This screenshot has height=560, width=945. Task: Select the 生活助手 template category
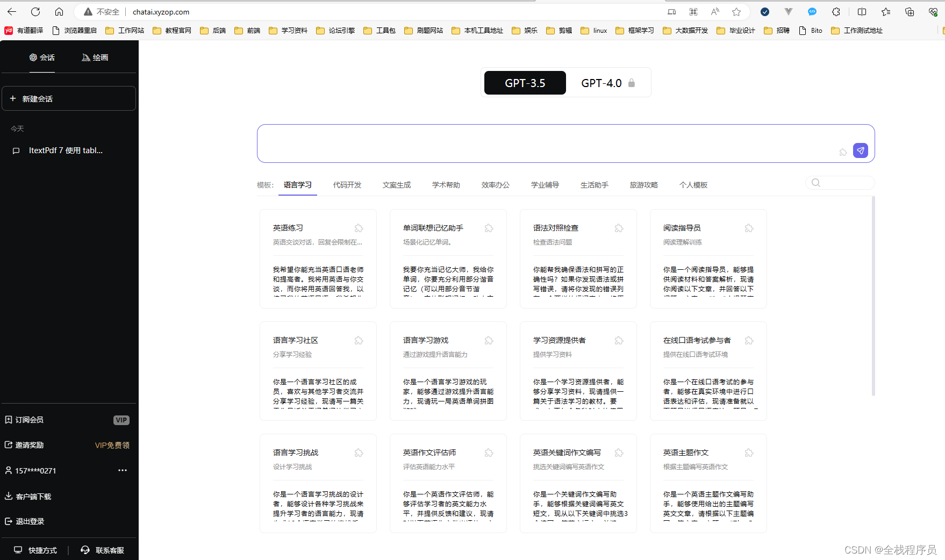(x=595, y=185)
